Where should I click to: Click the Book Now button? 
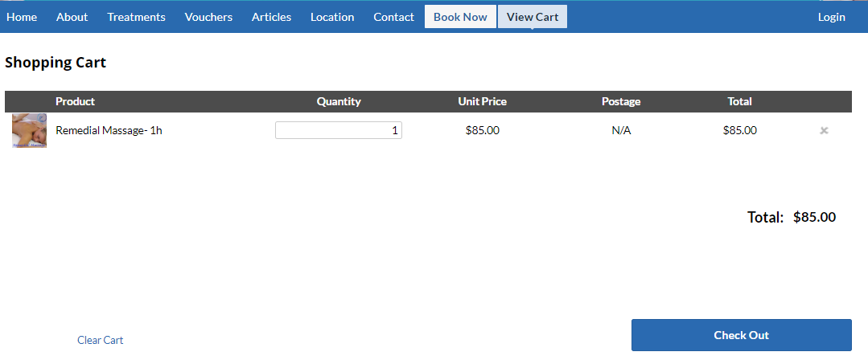(460, 17)
